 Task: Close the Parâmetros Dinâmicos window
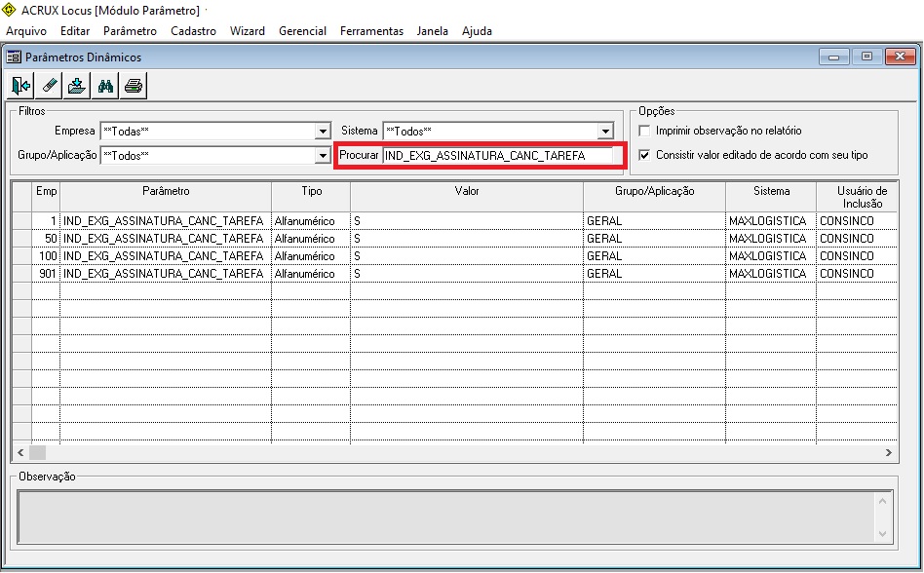coord(900,57)
